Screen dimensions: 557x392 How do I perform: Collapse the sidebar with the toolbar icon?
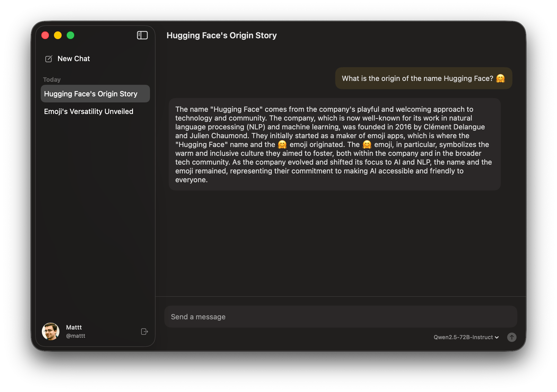(x=142, y=35)
